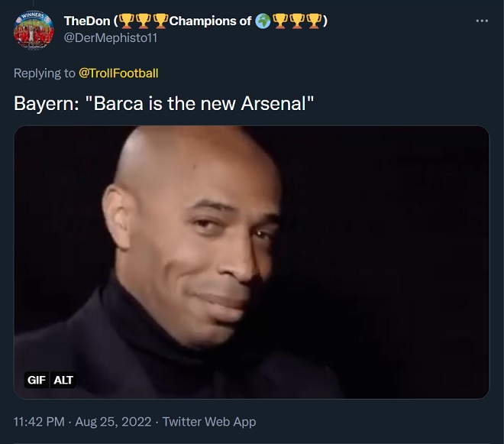
Task: Click the trophy emoji just before 'Champions'
Action: (x=160, y=21)
